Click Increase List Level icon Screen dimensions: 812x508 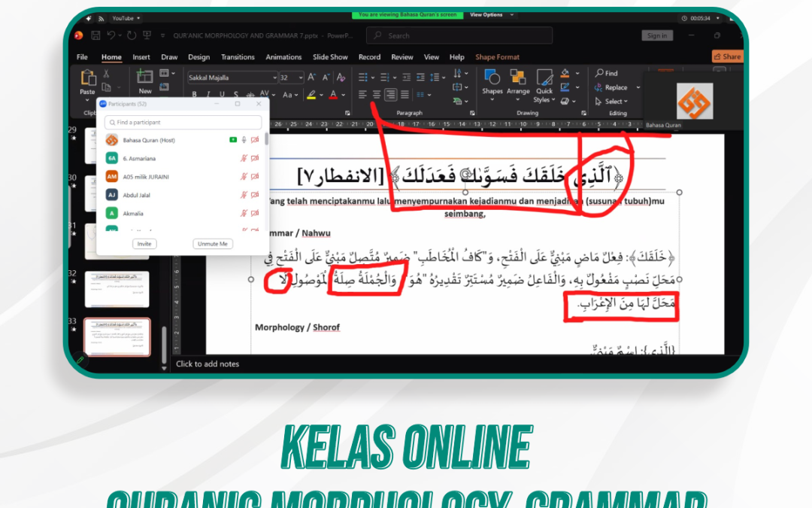click(x=420, y=78)
